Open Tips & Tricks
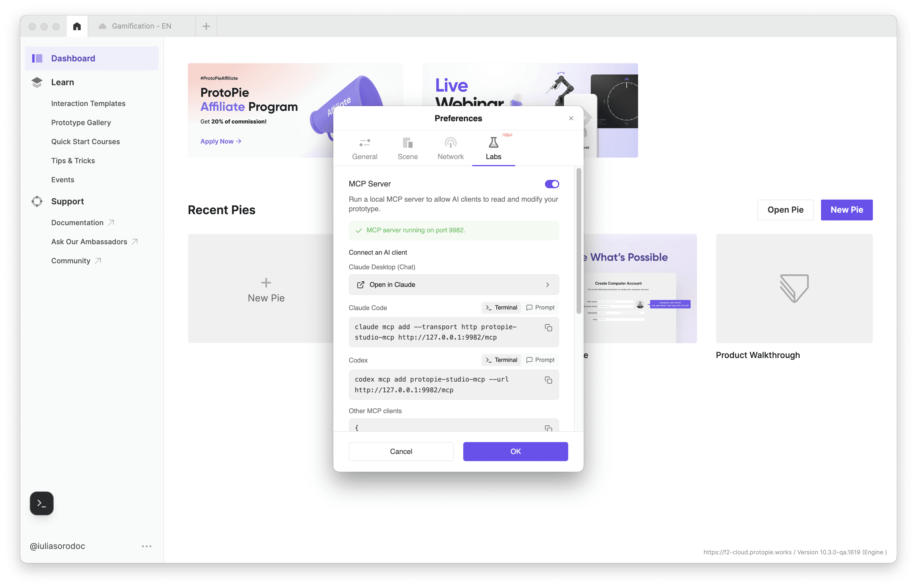917x588 pixels. 73,161
